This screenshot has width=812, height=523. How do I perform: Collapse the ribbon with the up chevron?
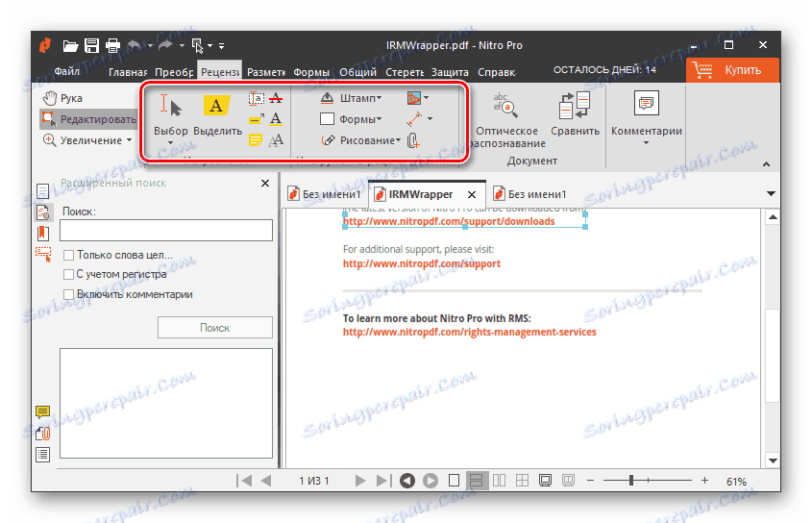[767, 163]
